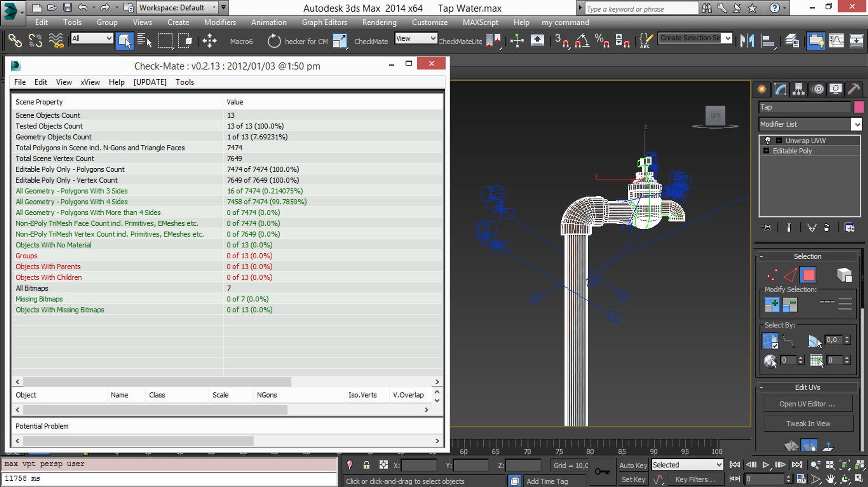The image size is (868, 487).
Task: Click the CheckMate toolbar button
Action: pyautogui.click(x=371, y=41)
